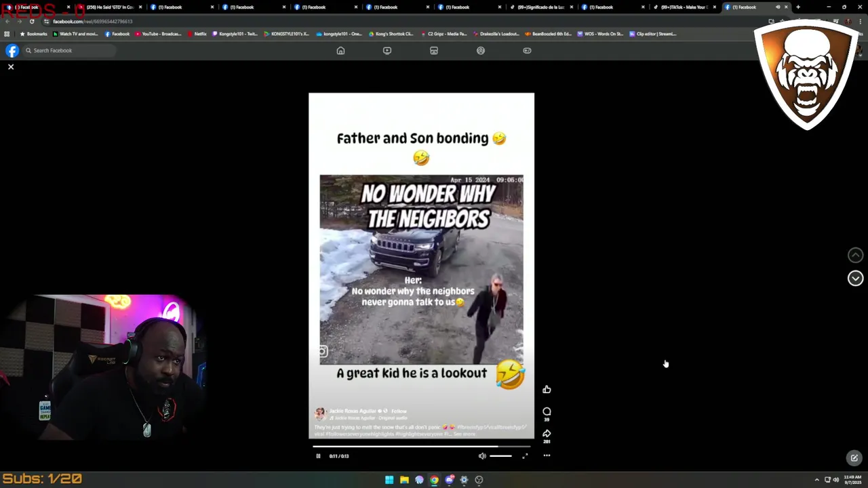Viewport: 868px width, 488px height.
Task: Open the Facebook Gaming icon
Action: pyautogui.click(x=527, y=51)
